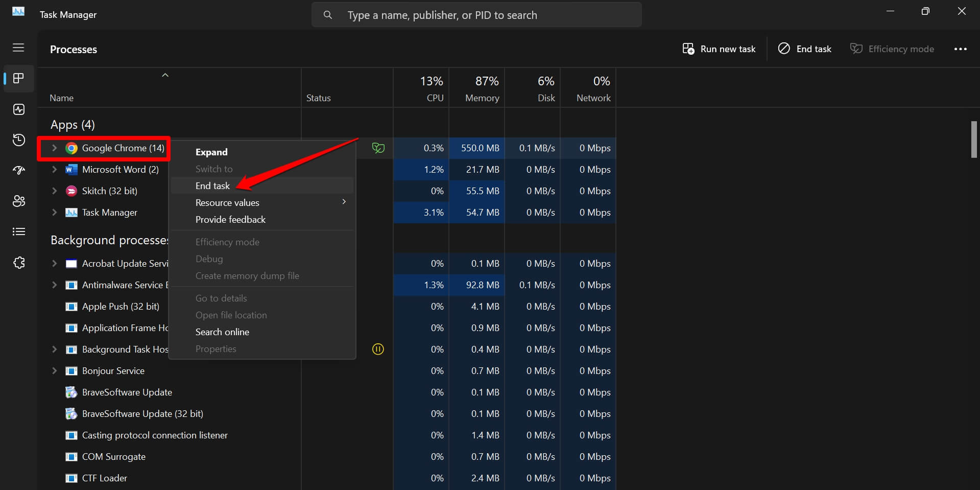The width and height of the screenshot is (980, 490).
Task: Open the Performance sidebar icon
Action: [19, 109]
